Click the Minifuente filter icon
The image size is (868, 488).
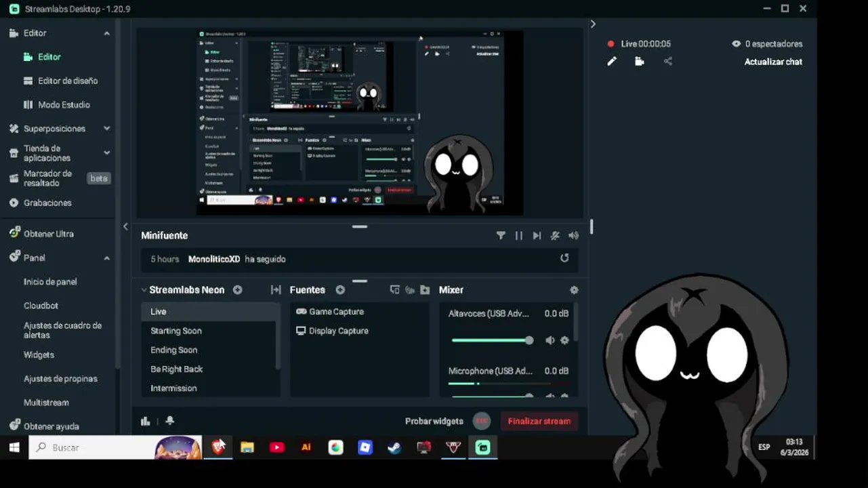(x=501, y=236)
